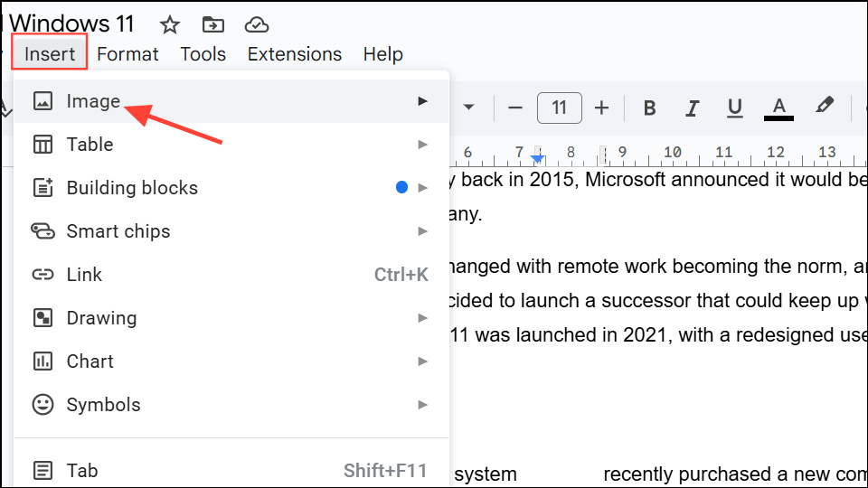This screenshot has height=488, width=868.
Task: Select Building blocks menu entry
Action: tap(231, 188)
